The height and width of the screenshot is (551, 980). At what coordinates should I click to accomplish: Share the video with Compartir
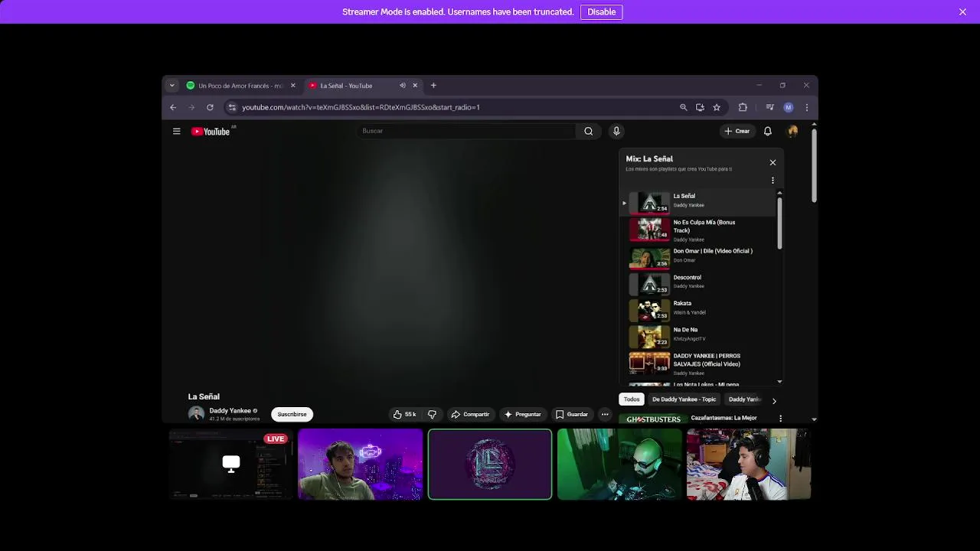point(470,414)
